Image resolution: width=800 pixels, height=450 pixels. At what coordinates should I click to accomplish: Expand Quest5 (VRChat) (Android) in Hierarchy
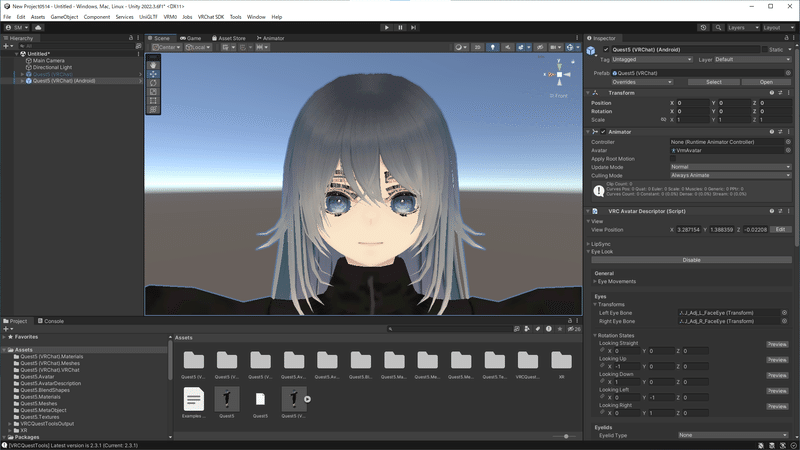coord(22,81)
